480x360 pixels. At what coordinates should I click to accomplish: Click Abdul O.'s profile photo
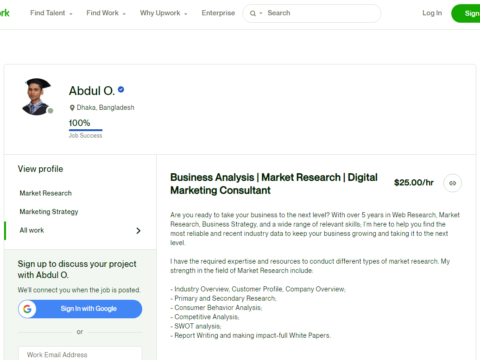coord(36,97)
